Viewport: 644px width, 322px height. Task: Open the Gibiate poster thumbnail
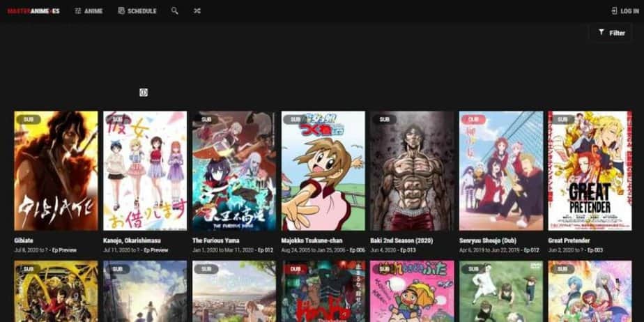pos(56,171)
